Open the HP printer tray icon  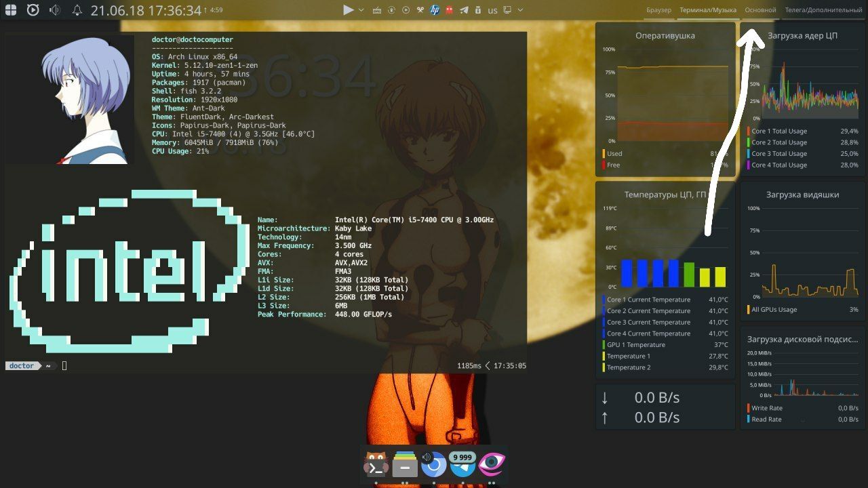tap(435, 10)
